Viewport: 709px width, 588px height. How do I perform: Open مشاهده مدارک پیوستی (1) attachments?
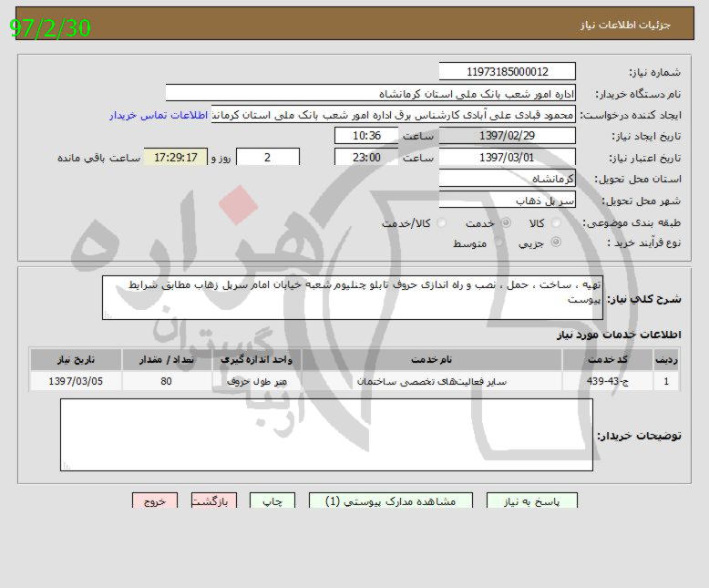[x=391, y=501]
